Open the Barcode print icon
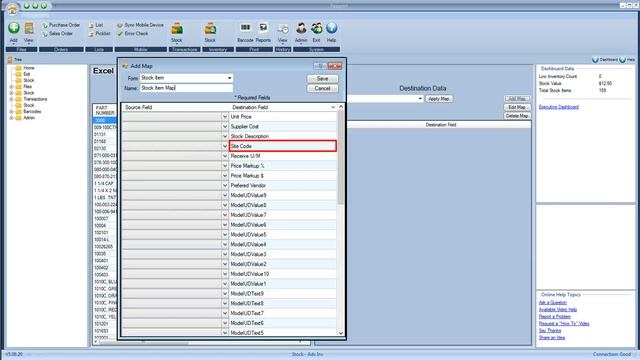640x360 pixels. click(x=245, y=28)
